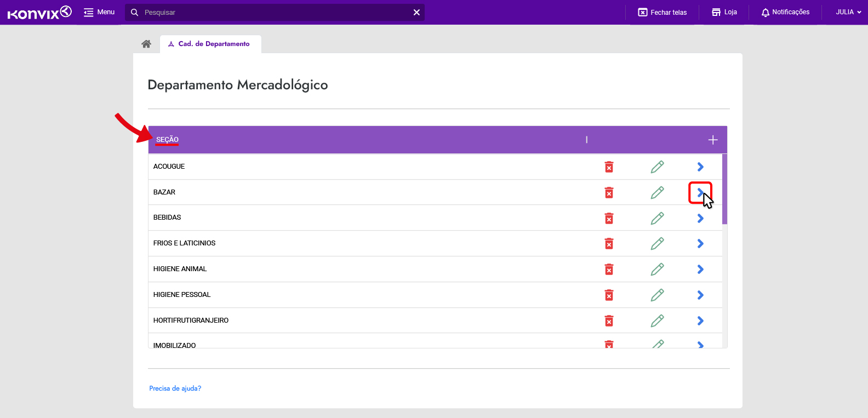Delete the HIGIENE ANIMAL section
868x418 pixels.
tap(609, 269)
